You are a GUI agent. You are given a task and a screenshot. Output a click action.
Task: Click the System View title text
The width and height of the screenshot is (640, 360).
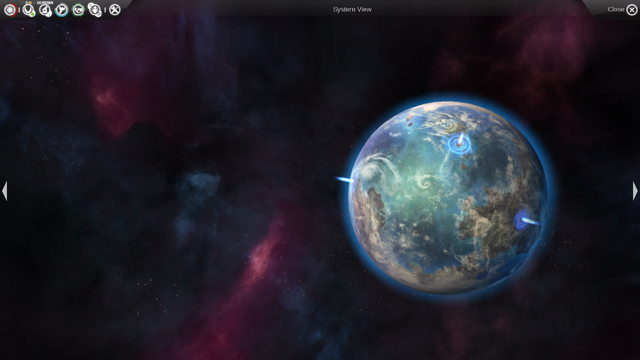(x=352, y=9)
